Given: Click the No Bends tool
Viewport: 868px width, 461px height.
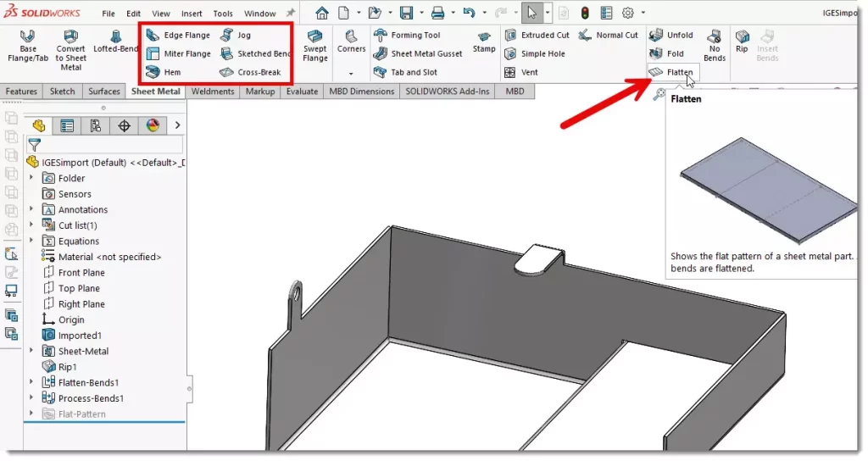Looking at the screenshot, I should (714, 46).
